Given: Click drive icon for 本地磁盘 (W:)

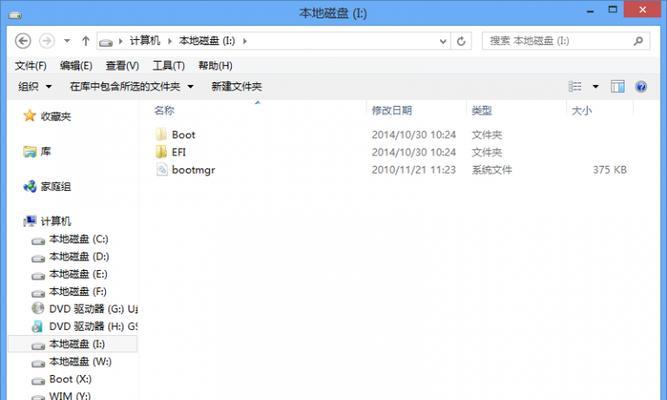Looking at the screenshot, I should coord(38,363).
